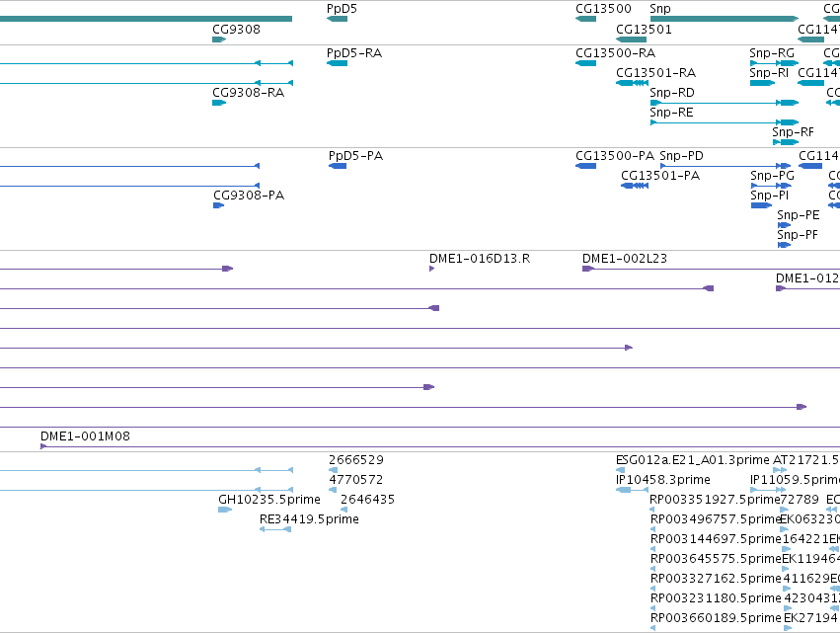Select the Snp-PF protein label

pyautogui.click(x=798, y=235)
